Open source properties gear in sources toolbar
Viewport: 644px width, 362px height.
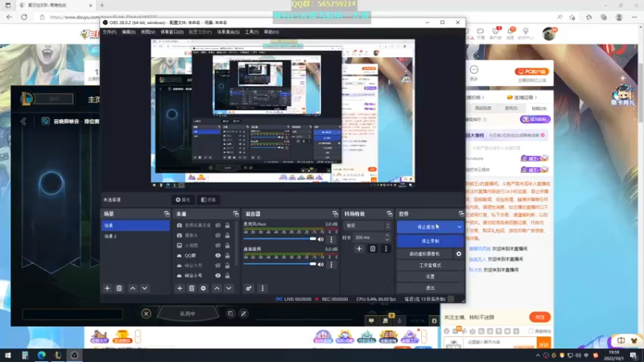pos(204,289)
